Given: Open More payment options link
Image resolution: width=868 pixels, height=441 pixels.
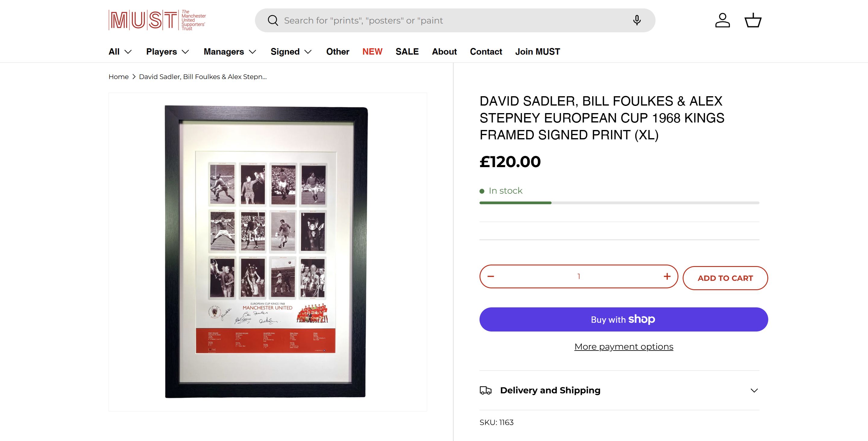Looking at the screenshot, I should tap(624, 347).
